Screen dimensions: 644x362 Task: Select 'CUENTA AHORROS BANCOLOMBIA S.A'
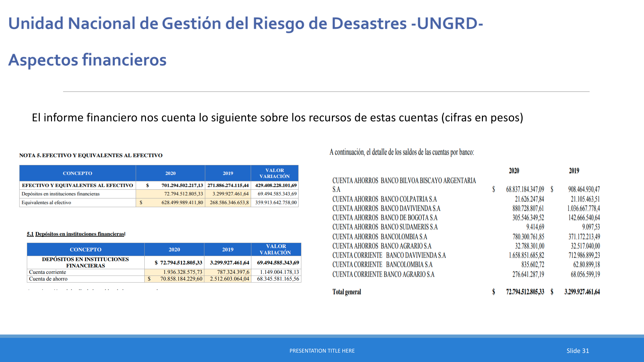(380, 237)
